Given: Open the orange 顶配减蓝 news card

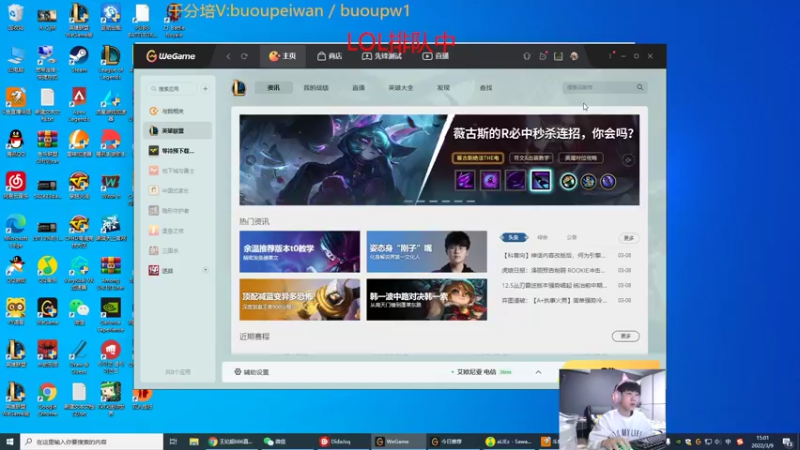Looking at the screenshot, I should (x=299, y=299).
